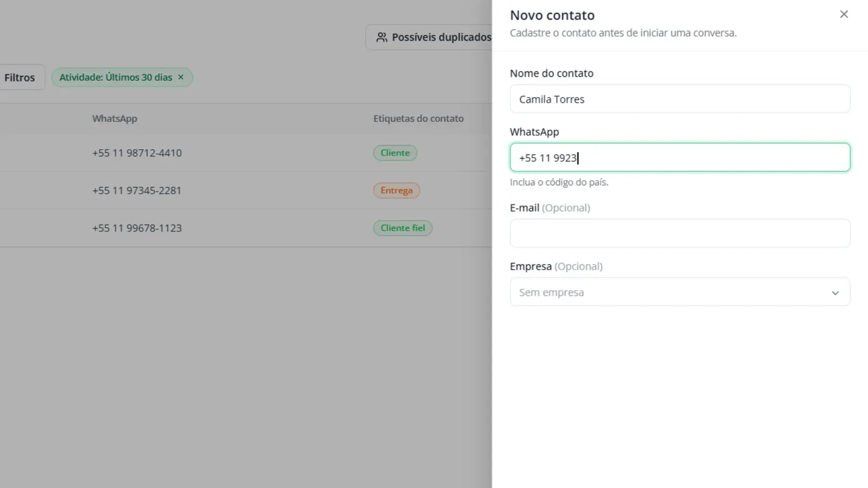This screenshot has width=868, height=488.
Task: Remove the Atividade: Últimos 30 dias filter
Action: [x=181, y=77]
